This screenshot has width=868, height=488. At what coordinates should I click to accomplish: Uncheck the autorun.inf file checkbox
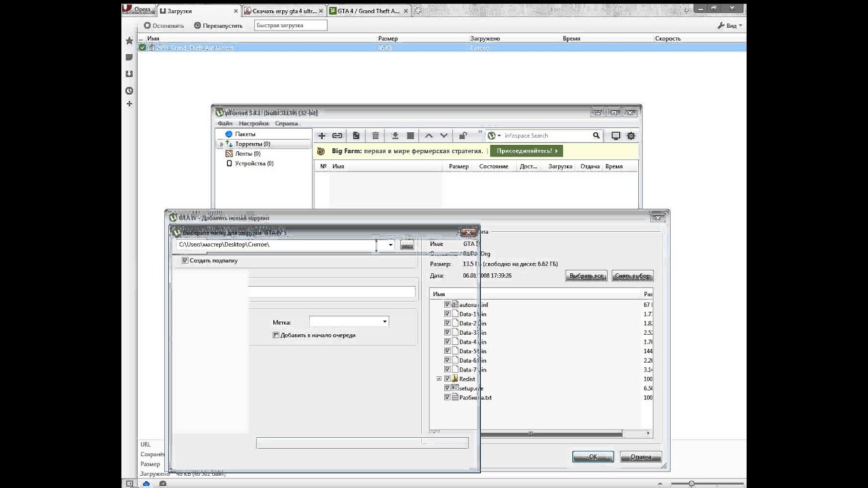tap(447, 305)
